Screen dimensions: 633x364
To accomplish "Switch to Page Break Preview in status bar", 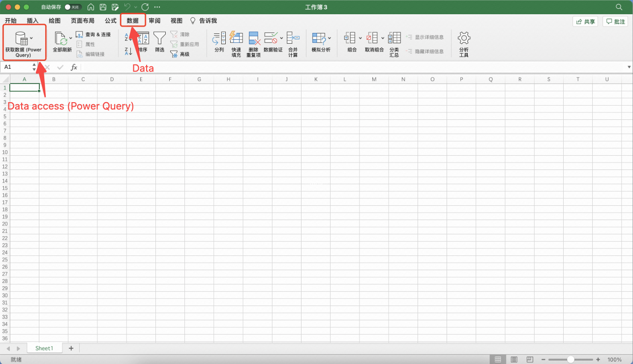I will tap(530, 360).
